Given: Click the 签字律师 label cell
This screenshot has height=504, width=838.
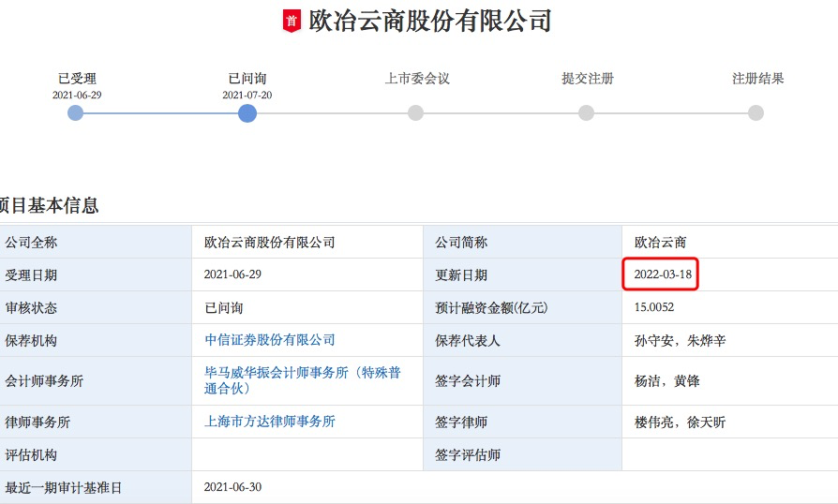Looking at the screenshot, I should pyautogui.click(x=523, y=422).
